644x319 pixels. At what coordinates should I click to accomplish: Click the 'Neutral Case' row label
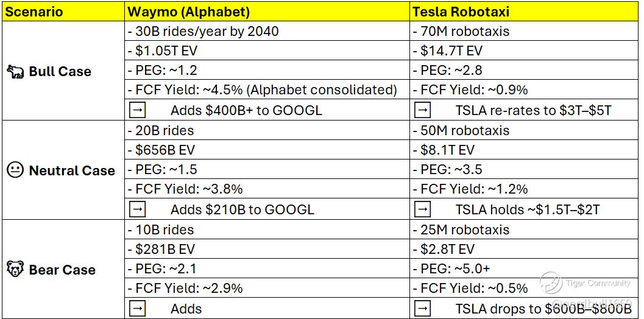(72, 170)
